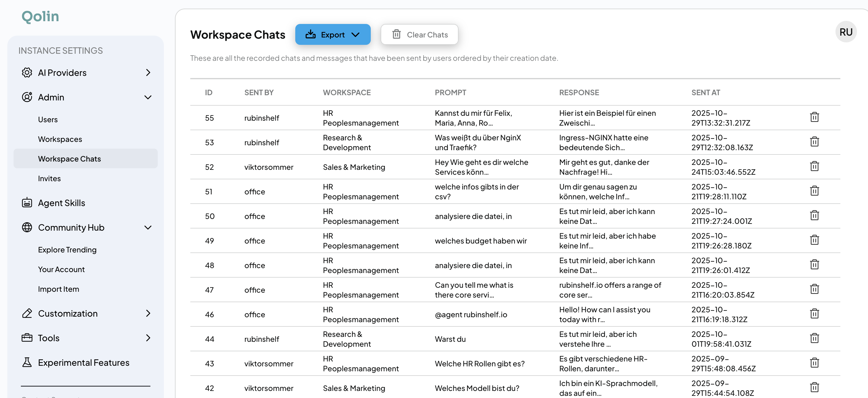Click the Experimental Features flask icon
868x398 pixels.
(27, 362)
